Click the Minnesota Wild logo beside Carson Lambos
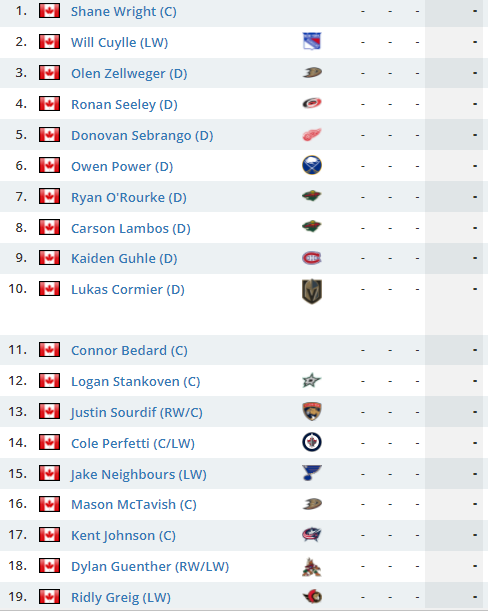Screen dimensions: 488x611 [312, 226]
